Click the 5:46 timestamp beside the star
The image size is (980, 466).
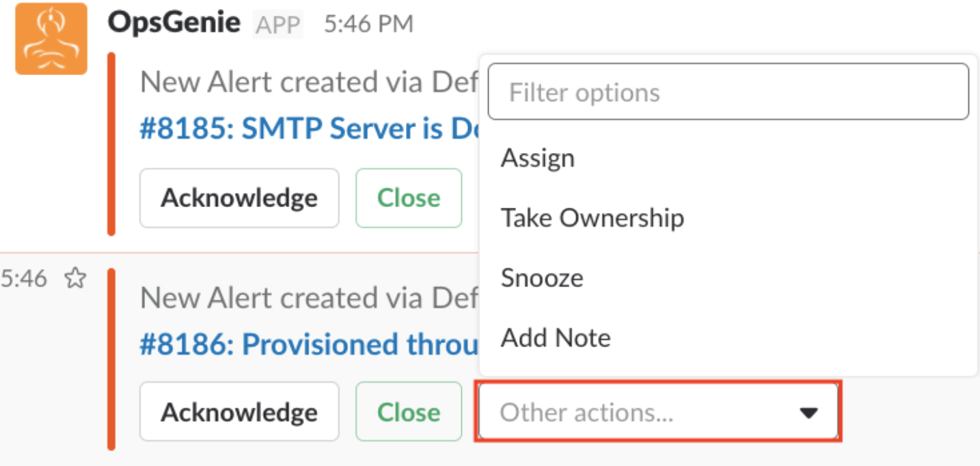click(x=23, y=278)
